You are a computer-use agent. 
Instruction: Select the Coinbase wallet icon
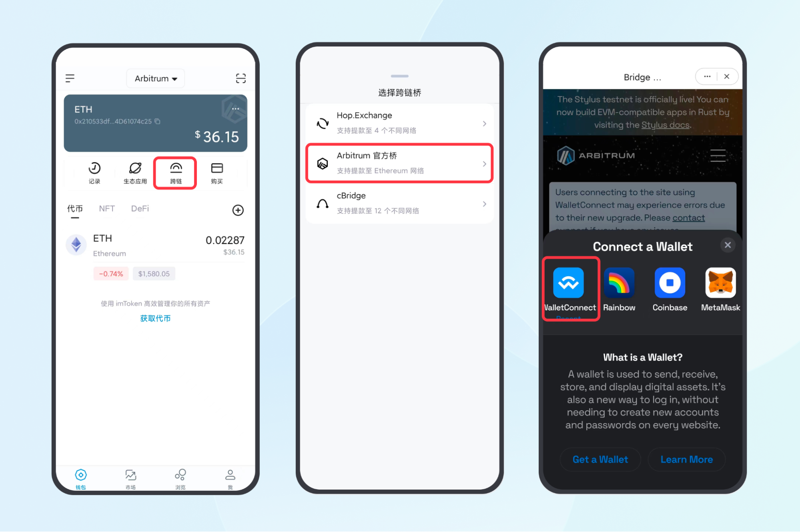pyautogui.click(x=669, y=283)
